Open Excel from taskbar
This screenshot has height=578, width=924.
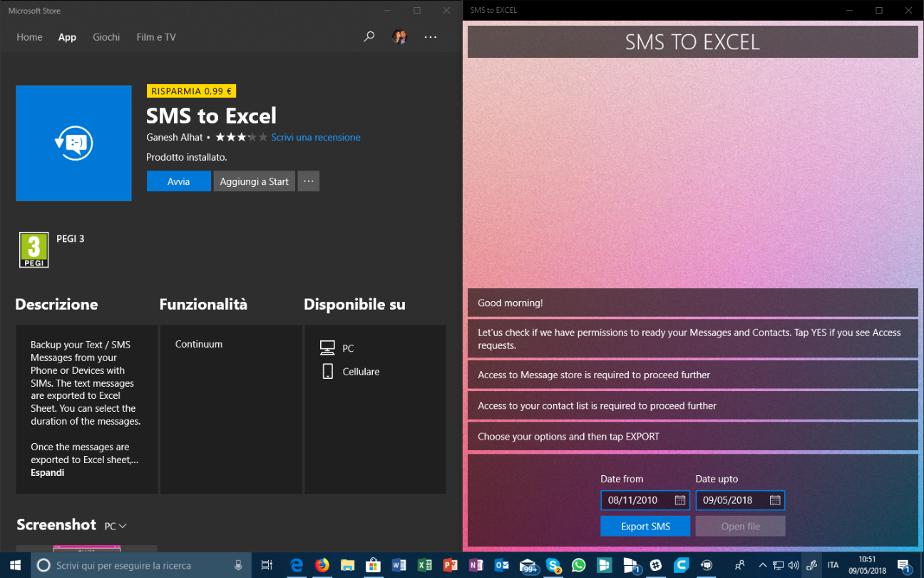[x=424, y=565]
